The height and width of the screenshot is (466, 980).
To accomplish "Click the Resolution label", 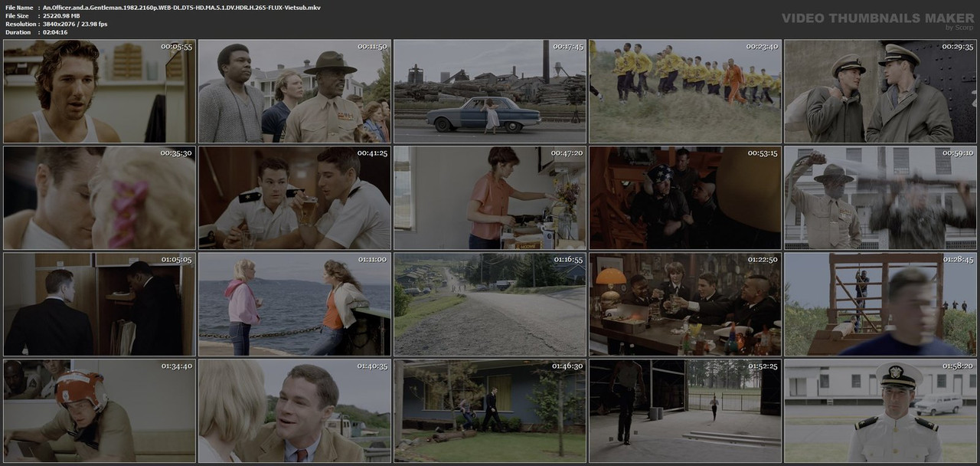I will point(19,24).
